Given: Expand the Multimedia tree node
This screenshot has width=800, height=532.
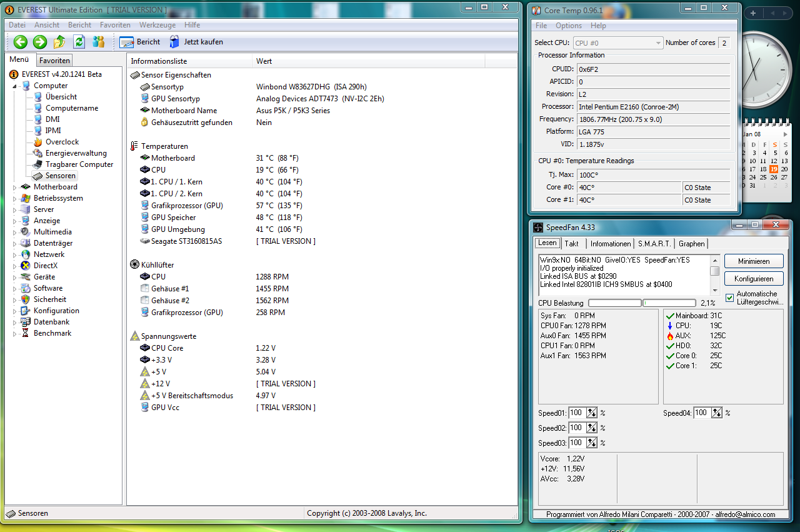Looking at the screenshot, I should coord(15,232).
